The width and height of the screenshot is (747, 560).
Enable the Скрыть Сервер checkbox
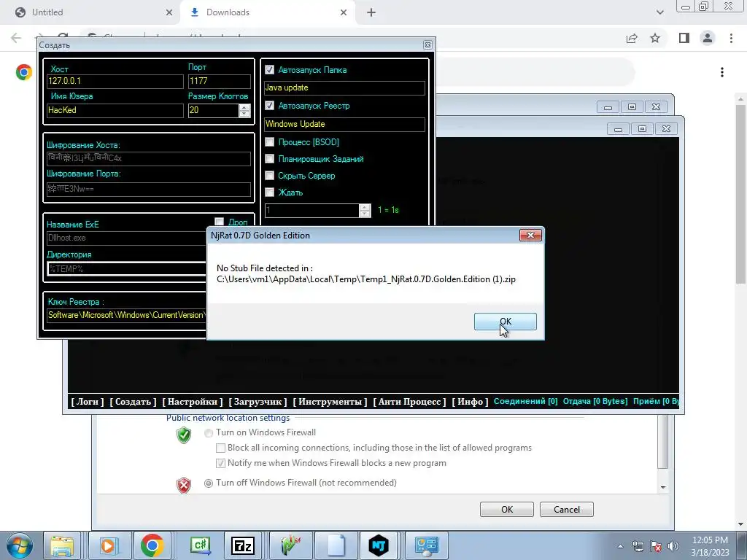click(x=270, y=175)
